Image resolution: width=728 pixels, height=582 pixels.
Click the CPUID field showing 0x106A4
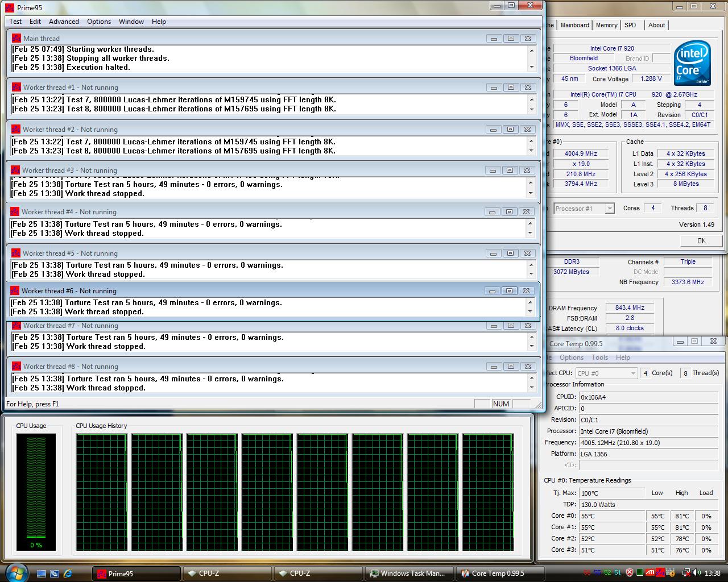pyautogui.click(x=648, y=397)
